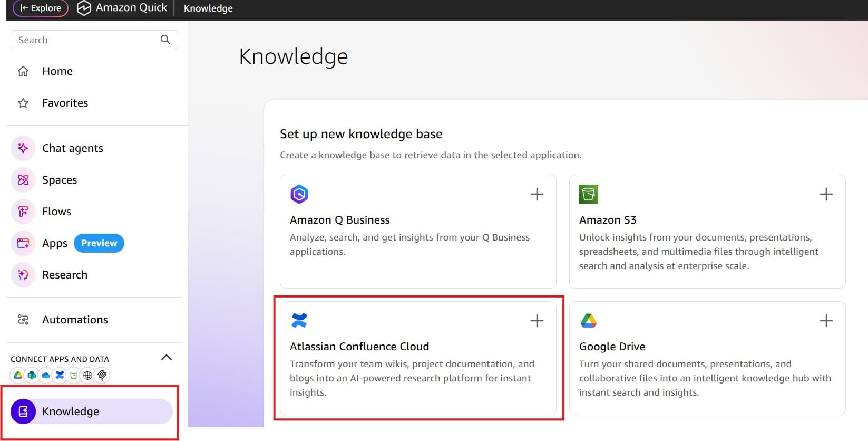Click the Atlassian Confluence Cloud logo
Viewport: 868px width, 441px height.
point(299,320)
